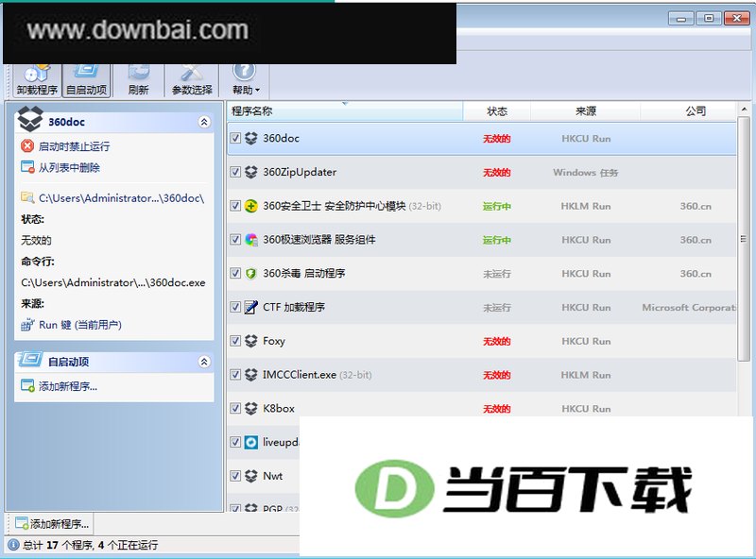Click the liveupd blue icon
756x559 pixels.
click(251, 442)
